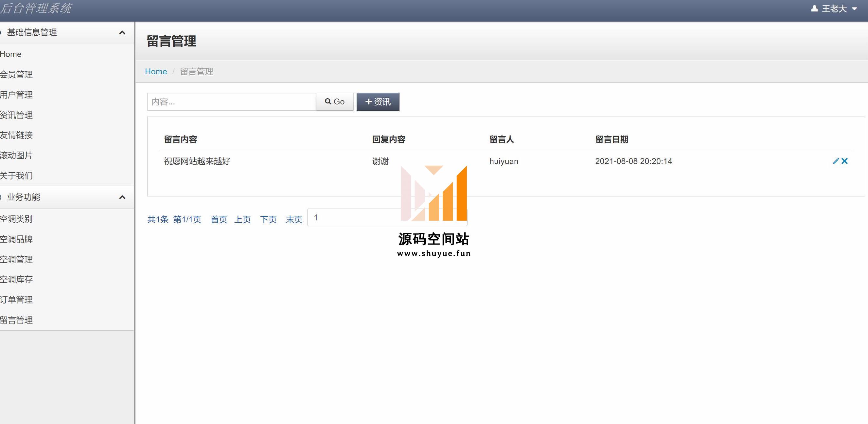The height and width of the screenshot is (424, 868).
Task: Open 空调类别 in the sidebar
Action: click(16, 219)
